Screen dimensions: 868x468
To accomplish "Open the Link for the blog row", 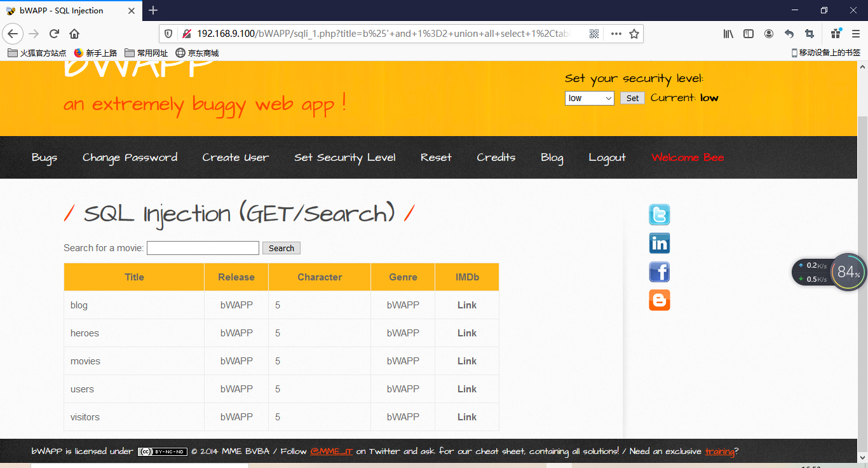I will coord(466,305).
